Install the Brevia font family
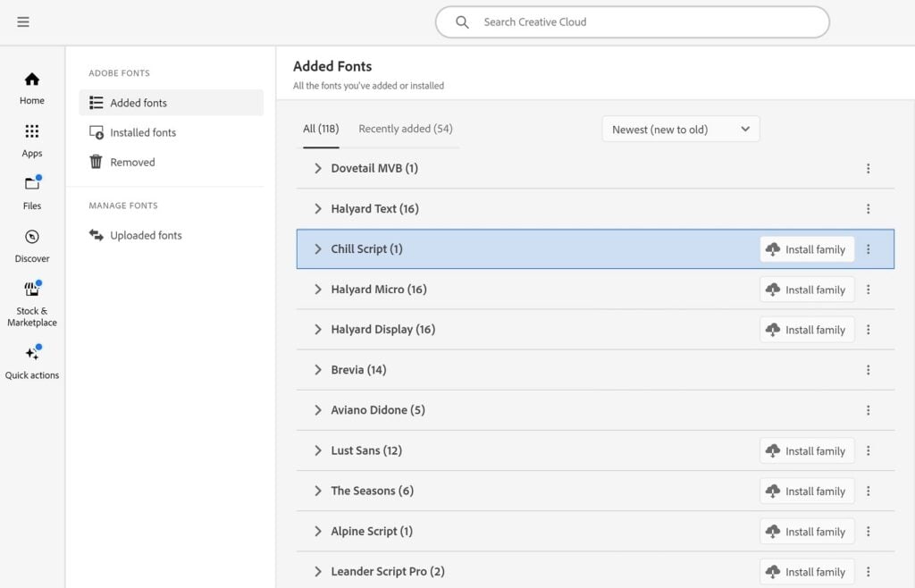The height and width of the screenshot is (588, 915). [x=807, y=369]
